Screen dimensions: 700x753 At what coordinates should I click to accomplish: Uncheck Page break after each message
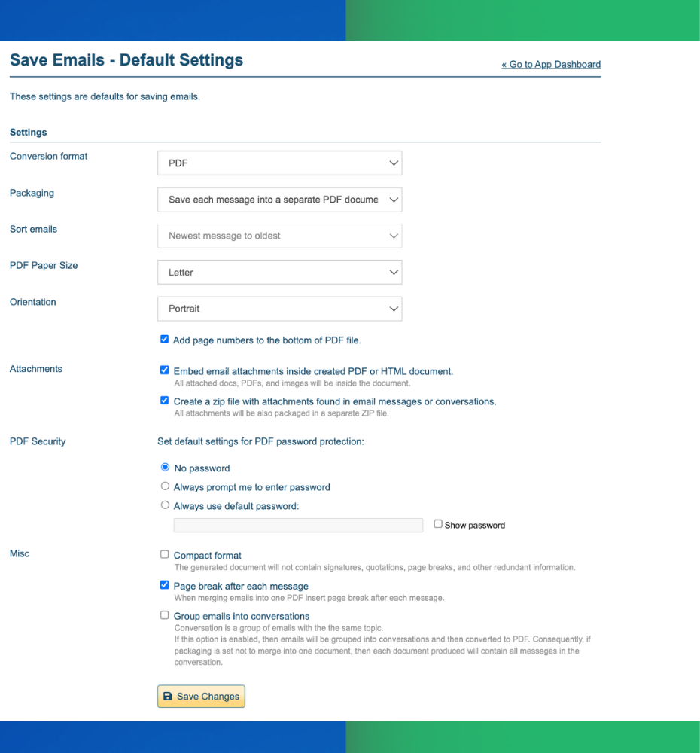click(x=165, y=584)
